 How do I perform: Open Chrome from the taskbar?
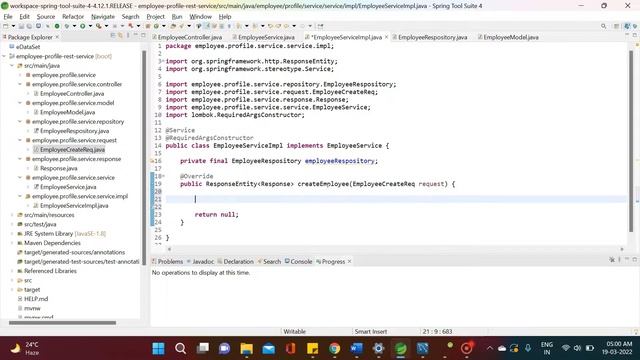tap(335, 349)
